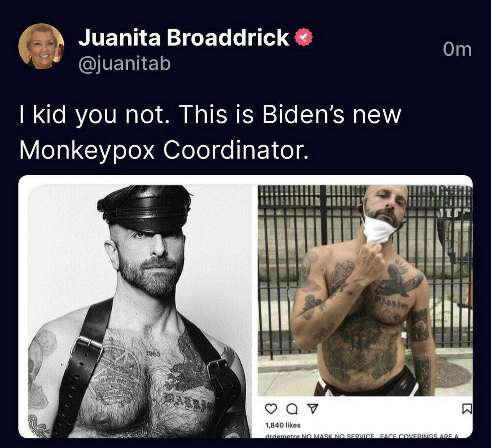Screen dimensions: 491x448
Task: Click the 0m timestamp
Action: [457, 49]
